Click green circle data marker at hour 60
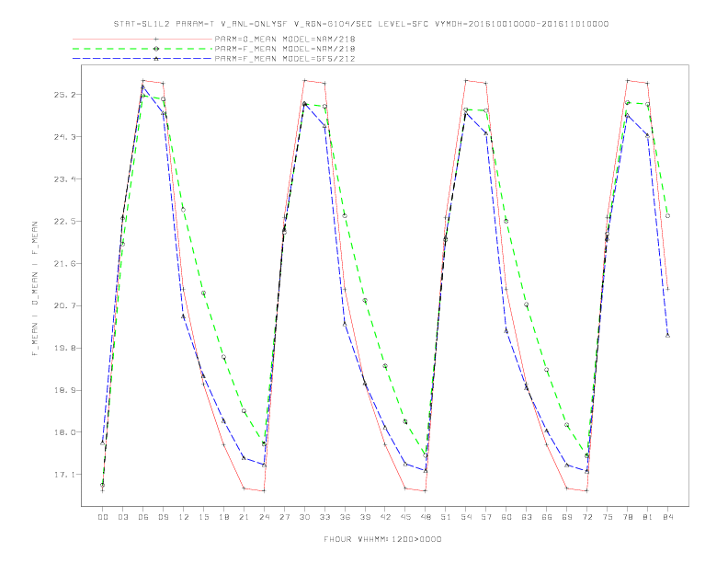 pyautogui.click(x=506, y=221)
